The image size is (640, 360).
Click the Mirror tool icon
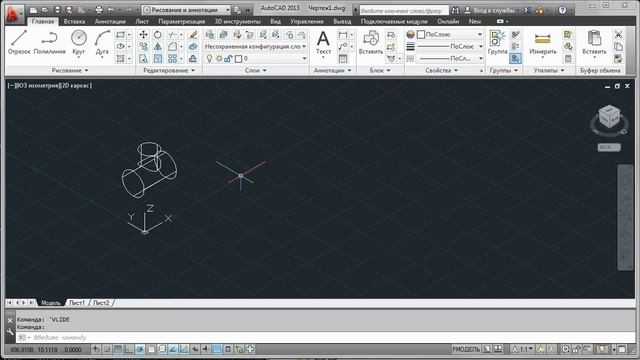158,47
